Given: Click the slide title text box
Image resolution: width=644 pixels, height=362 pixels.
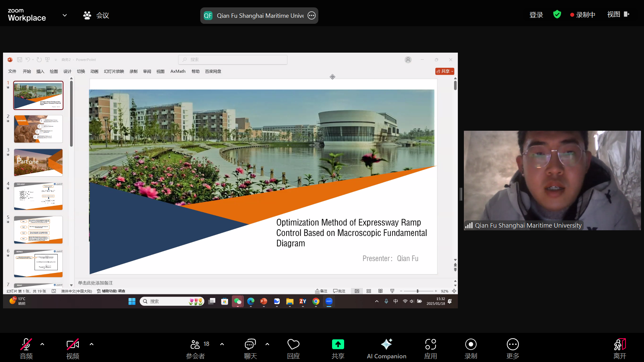Looking at the screenshot, I should click(x=352, y=233).
